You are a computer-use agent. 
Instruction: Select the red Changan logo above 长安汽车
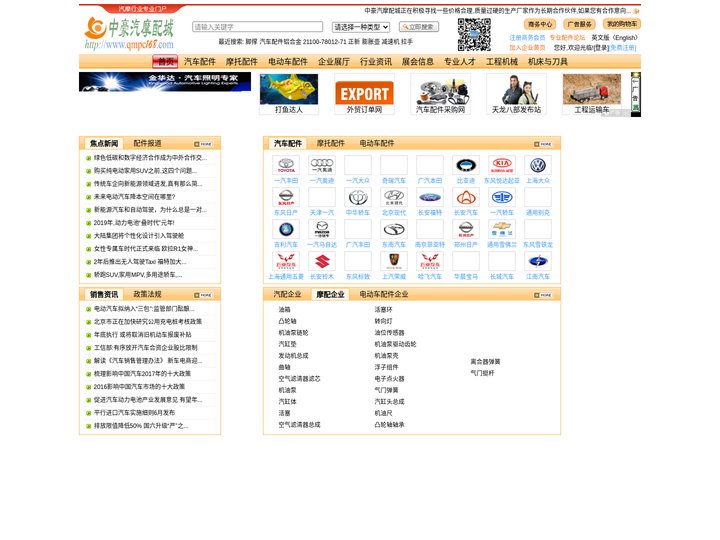tap(466, 197)
